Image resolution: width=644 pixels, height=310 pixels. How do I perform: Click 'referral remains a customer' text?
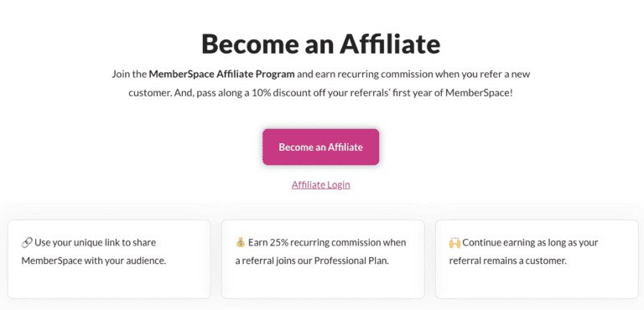[x=508, y=261]
